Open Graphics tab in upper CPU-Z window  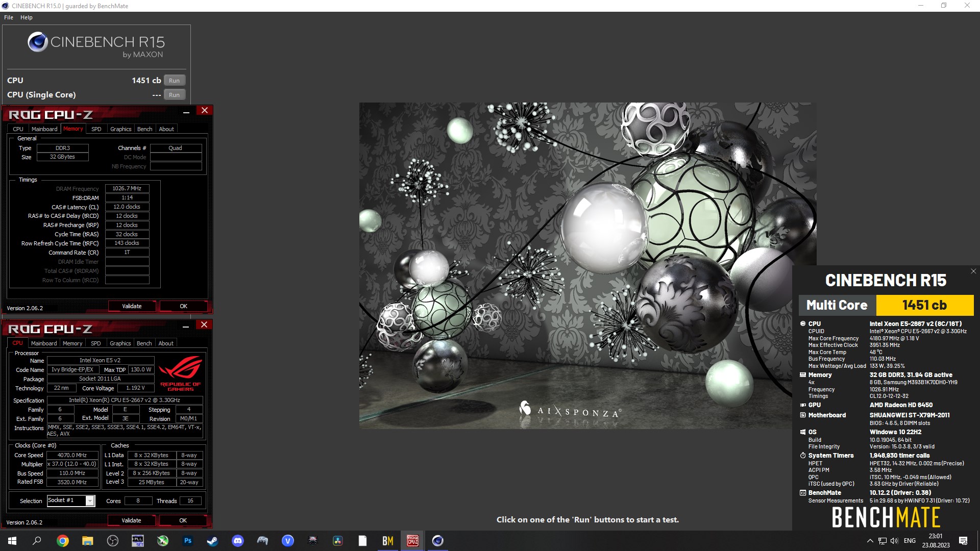tap(121, 129)
